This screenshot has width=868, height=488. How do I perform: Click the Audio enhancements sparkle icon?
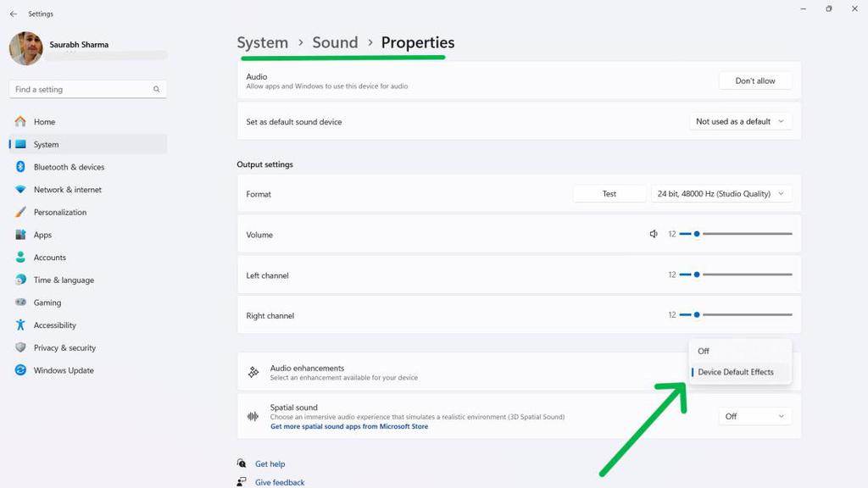click(x=253, y=372)
